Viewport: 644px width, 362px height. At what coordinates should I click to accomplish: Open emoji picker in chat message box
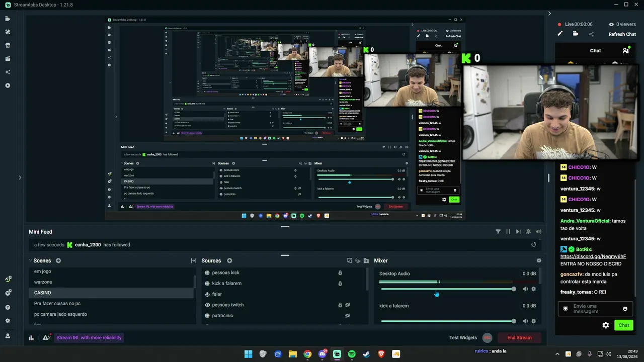tap(625, 309)
